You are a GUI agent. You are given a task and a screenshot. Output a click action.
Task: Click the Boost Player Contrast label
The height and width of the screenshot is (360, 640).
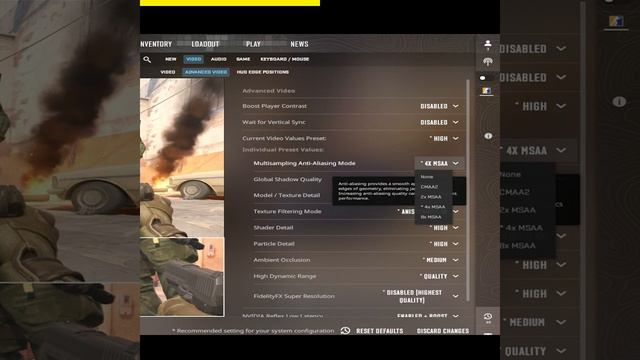[274, 106]
